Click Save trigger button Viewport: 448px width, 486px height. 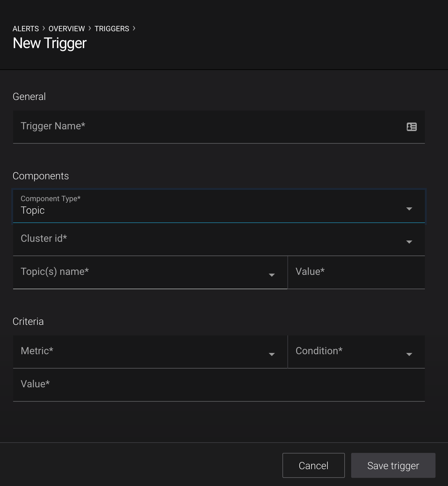(x=393, y=465)
